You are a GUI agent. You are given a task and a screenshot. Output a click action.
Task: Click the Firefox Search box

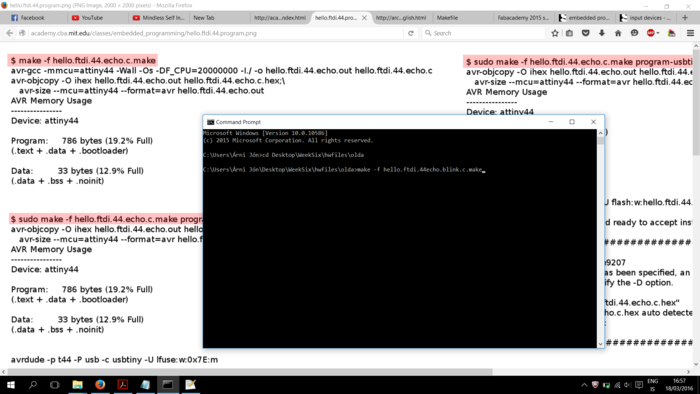pyautogui.click(x=484, y=33)
